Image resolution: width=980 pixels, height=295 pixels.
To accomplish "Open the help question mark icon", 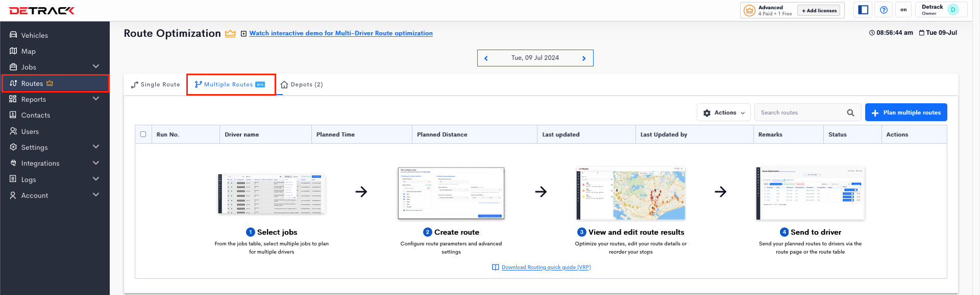I will coord(884,10).
